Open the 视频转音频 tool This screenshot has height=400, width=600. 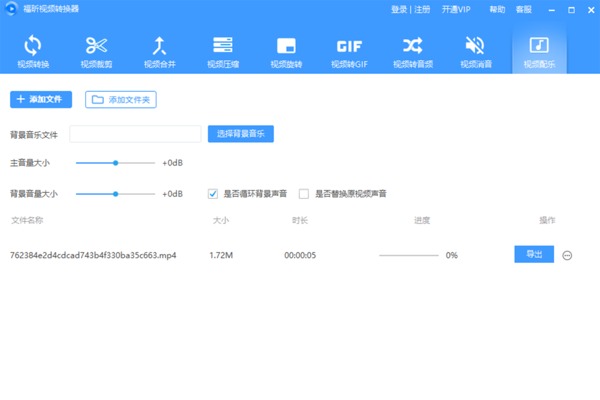[412, 52]
